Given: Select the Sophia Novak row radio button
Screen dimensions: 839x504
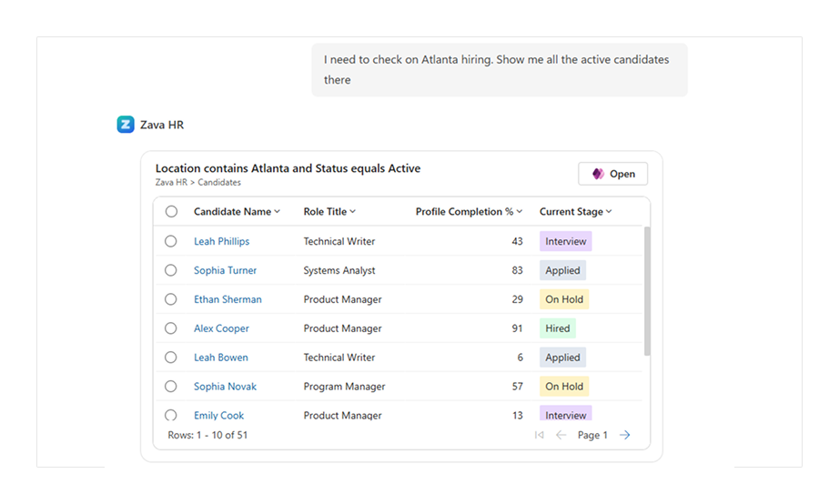Looking at the screenshot, I should pos(171,387).
